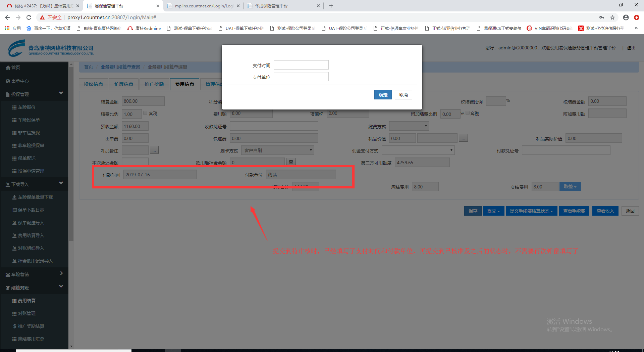Log out with the 退出 link
This screenshot has height=352, width=644.
631,48
